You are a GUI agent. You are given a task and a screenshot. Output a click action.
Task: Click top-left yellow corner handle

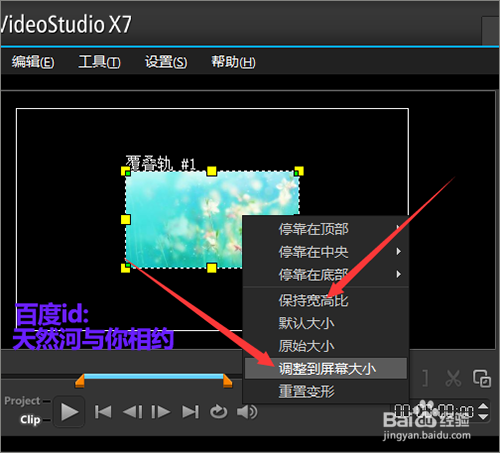(x=125, y=171)
